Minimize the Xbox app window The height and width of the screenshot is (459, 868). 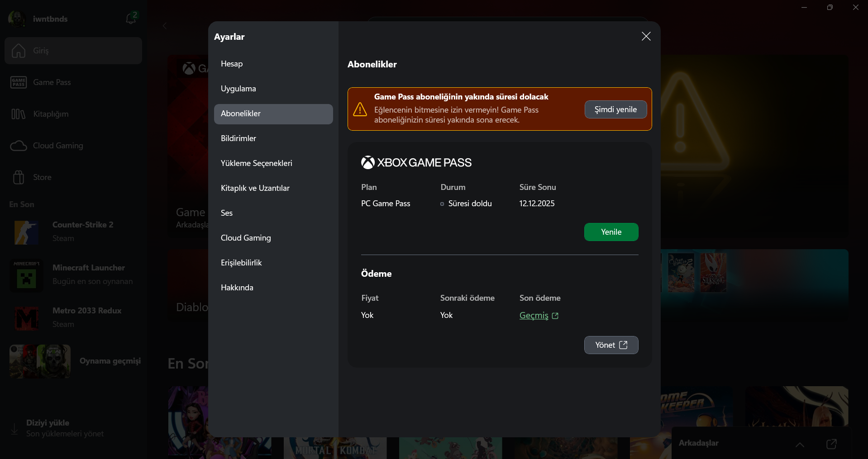(x=804, y=7)
